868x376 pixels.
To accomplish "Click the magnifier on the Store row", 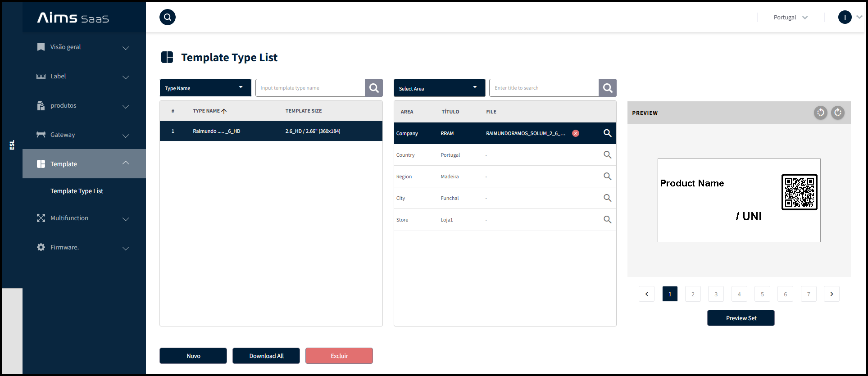I will pos(608,220).
